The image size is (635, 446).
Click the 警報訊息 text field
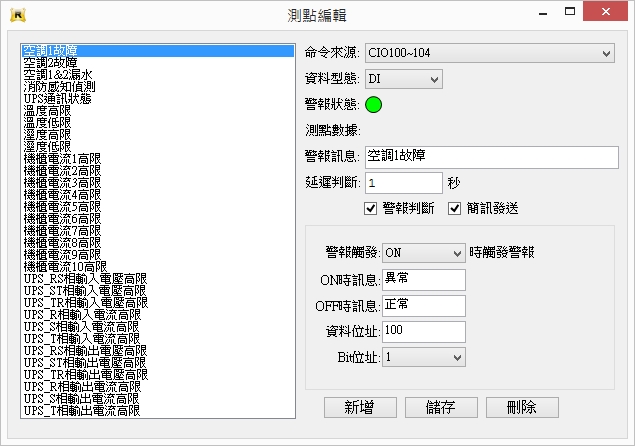click(492, 157)
